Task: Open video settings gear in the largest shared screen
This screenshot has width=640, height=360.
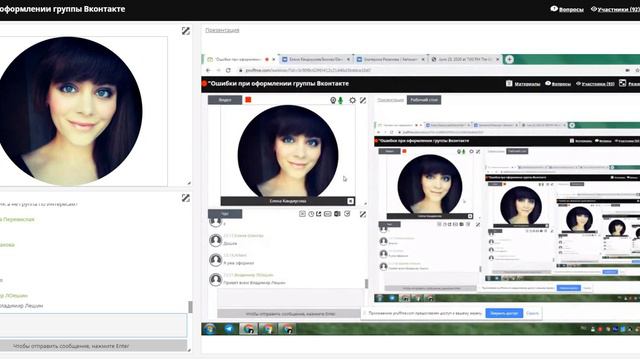Action: (353, 100)
